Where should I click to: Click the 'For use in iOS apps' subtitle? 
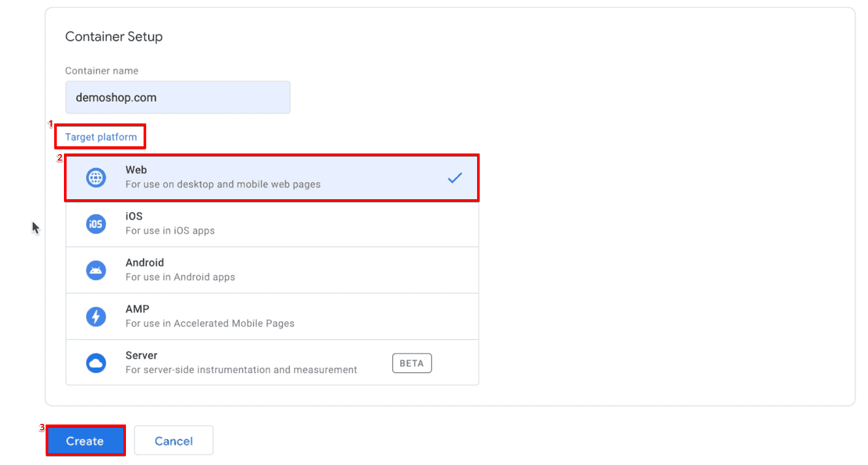(170, 231)
